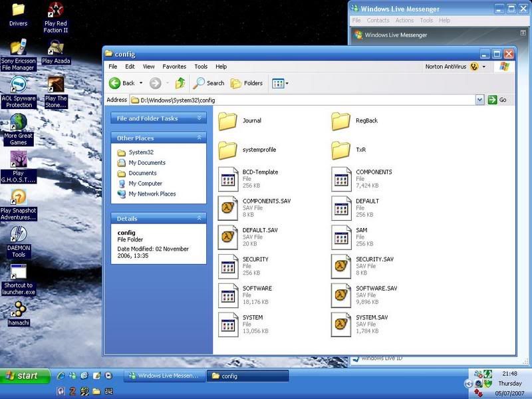Select the BCD-Template file

[248, 179]
